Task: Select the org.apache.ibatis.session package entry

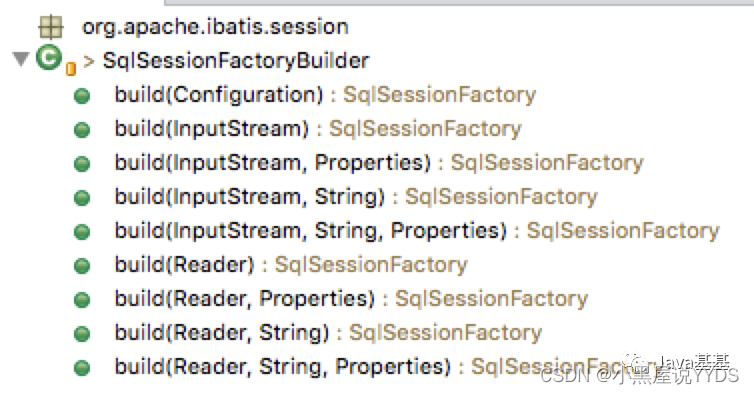Action: (x=215, y=26)
